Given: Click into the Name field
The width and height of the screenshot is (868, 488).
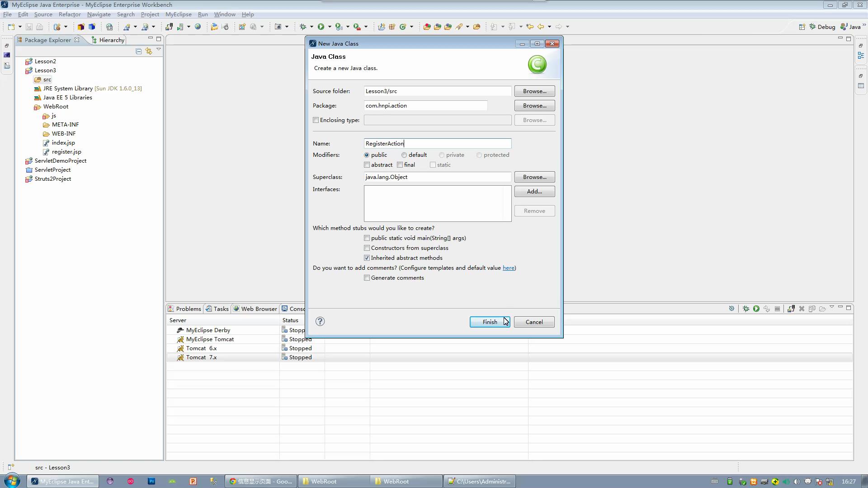Looking at the screenshot, I should point(438,144).
